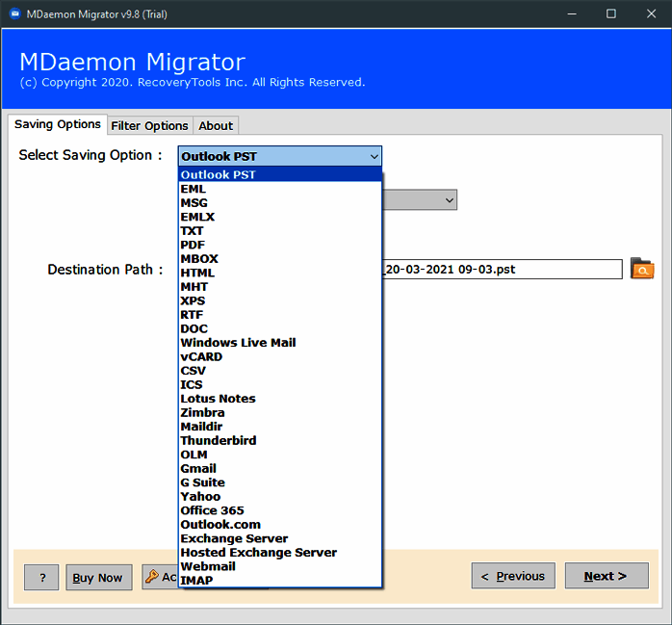Pick Gmail from the saving options
This screenshot has width=672, height=625.
(198, 469)
